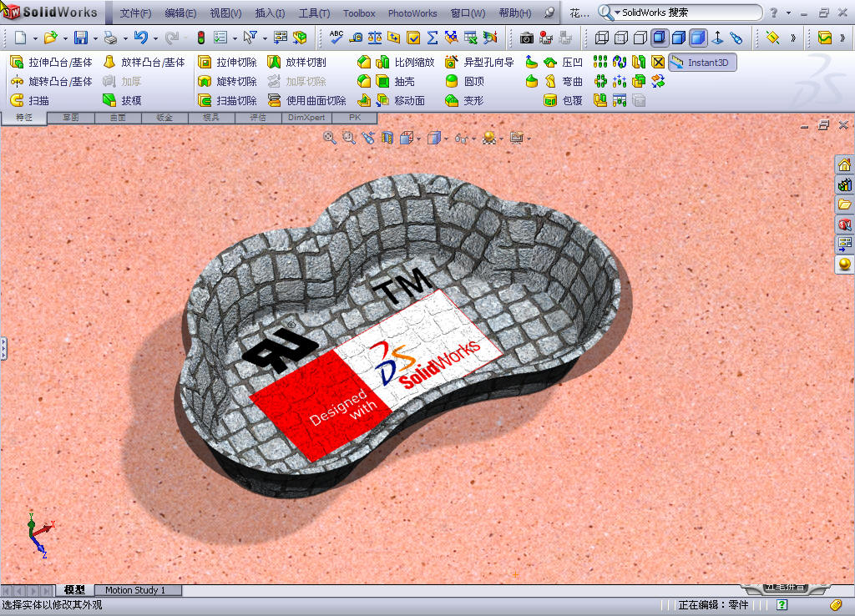Click the flashlight icon in view toolbar
Viewport: 855px width, 616px height.
[x=736, y=38]
